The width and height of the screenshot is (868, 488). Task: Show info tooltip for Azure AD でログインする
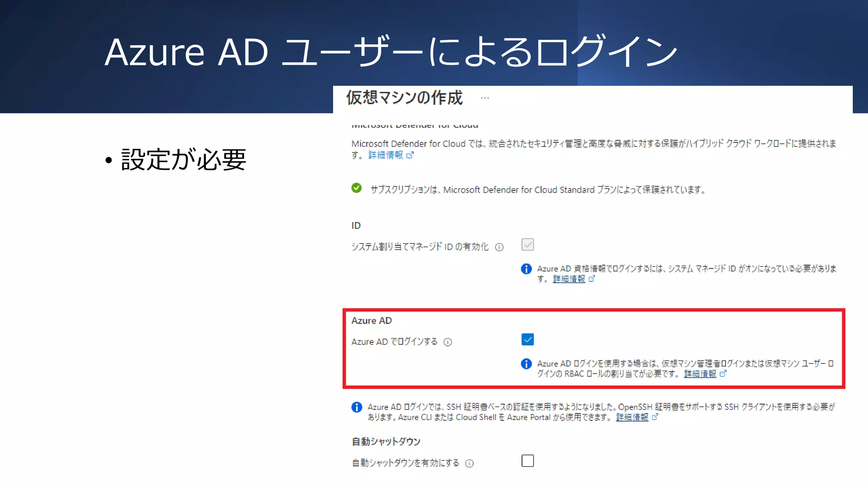click(448, 342)
